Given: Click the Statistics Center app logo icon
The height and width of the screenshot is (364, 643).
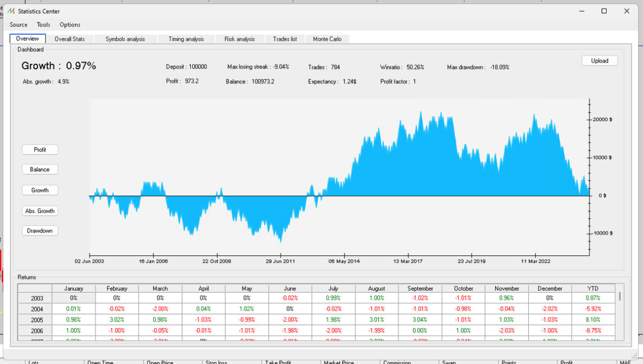Looking at the screenshot, I should tap(11, 11).
